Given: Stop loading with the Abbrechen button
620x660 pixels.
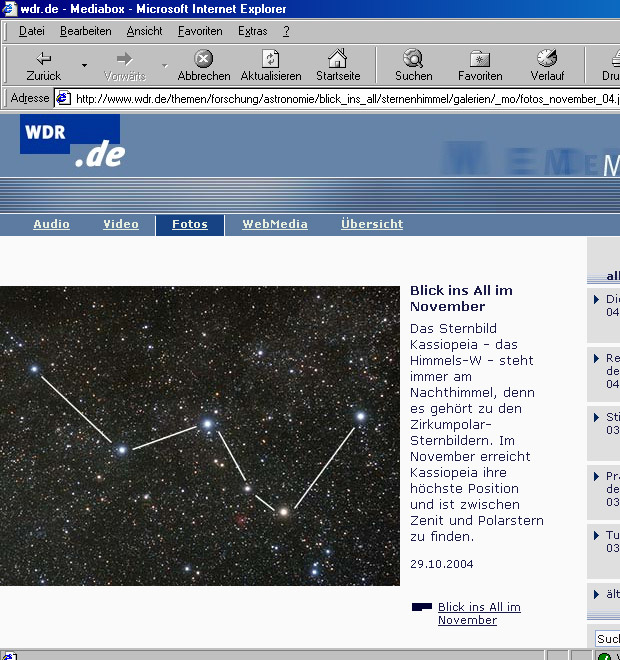Looking at the screenshot, I should pyautogui.click(x=204, y=66).
